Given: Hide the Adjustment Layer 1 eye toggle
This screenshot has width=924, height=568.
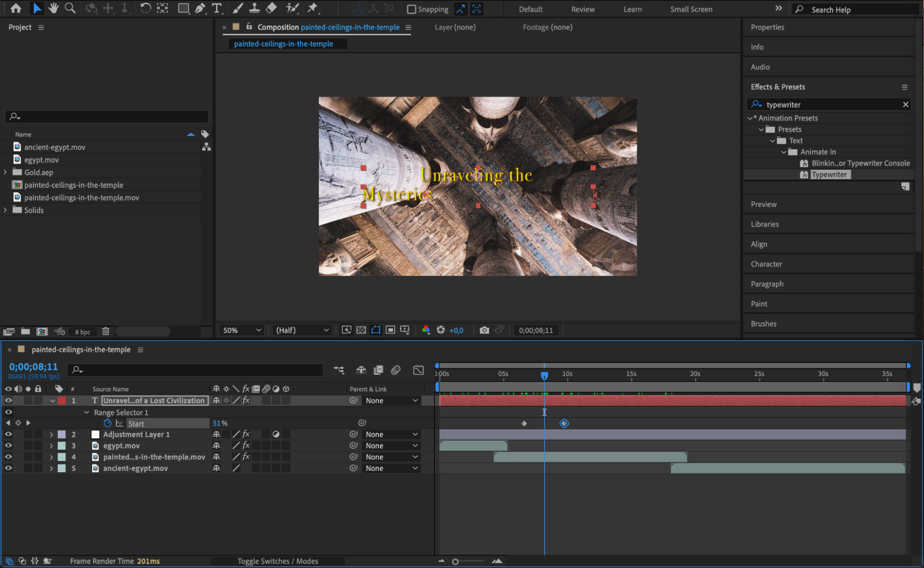Looking at the screenshot, I should [8, 434].
